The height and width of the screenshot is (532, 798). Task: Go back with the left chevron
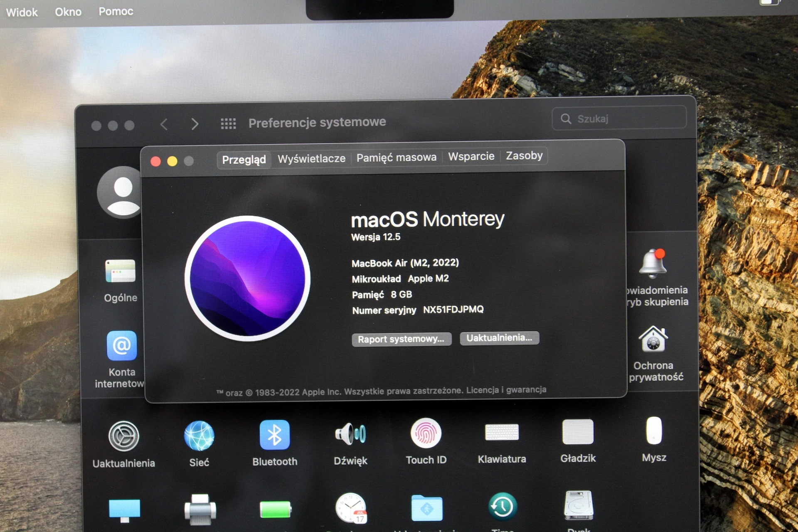click(x=164, y=124)
